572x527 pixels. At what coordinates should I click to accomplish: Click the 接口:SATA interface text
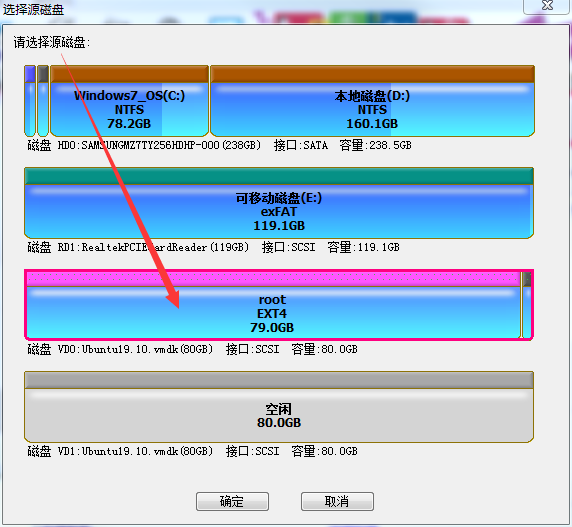301,145
